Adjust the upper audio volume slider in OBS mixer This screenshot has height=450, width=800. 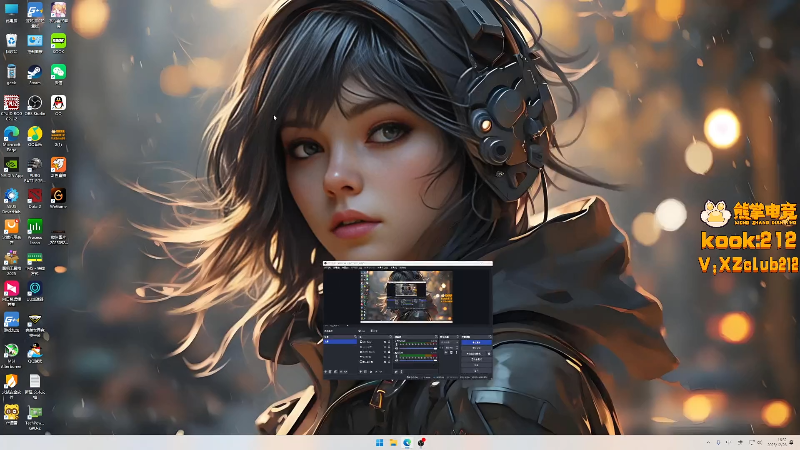click(x=417, y=349)
